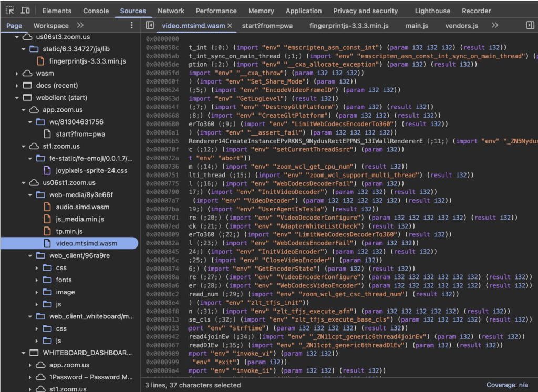Collapse the fe-static/fe-emoji folder arrow
The width and height of the screenshot is (538, 392).
click(30, 158)
